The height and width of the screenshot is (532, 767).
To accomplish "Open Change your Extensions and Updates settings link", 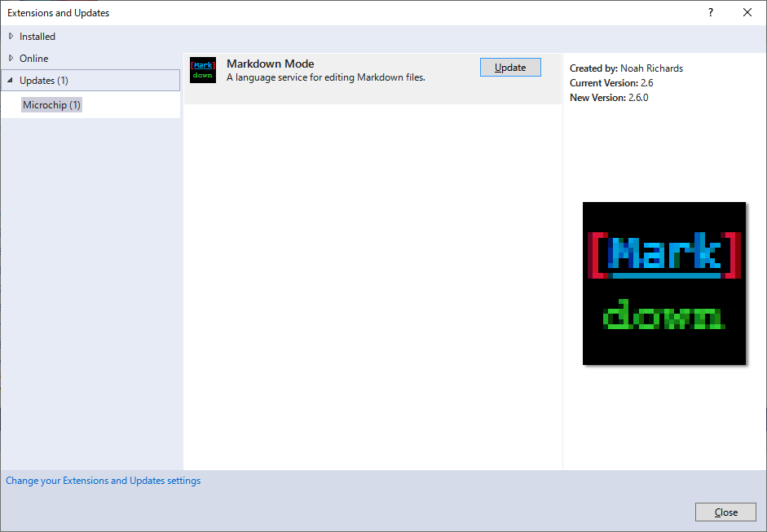I will [x=104, y=481].
